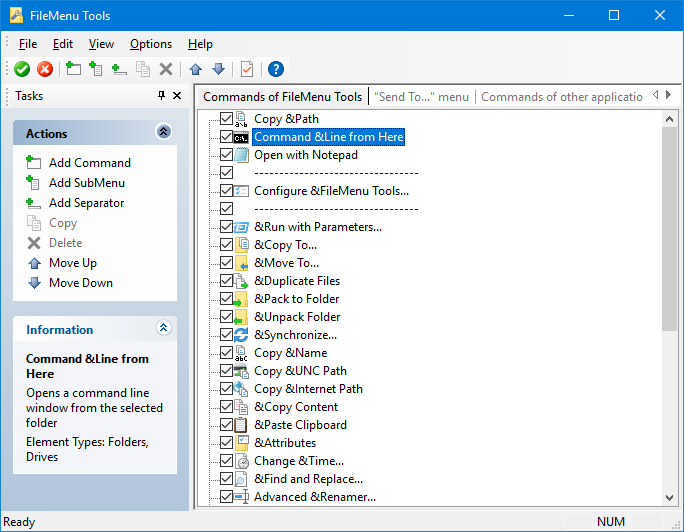Viewport: 684px width, 532px height.
Task: Select the Copy &Name list item
Action: click(291, 353)
